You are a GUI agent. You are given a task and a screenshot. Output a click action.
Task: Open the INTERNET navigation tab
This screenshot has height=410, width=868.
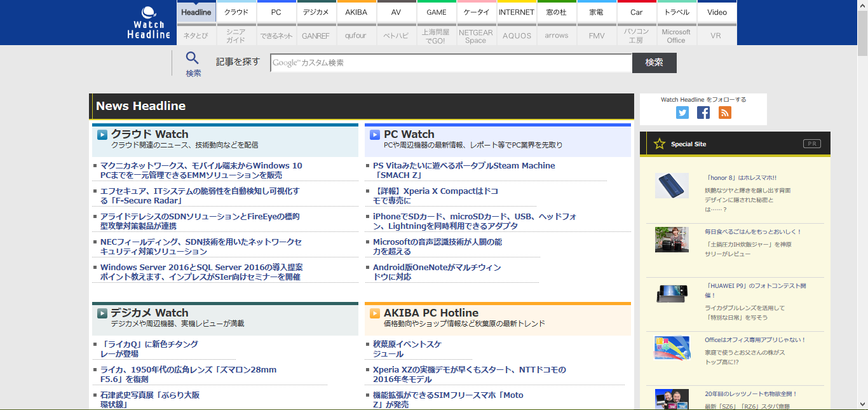(516, 12)
